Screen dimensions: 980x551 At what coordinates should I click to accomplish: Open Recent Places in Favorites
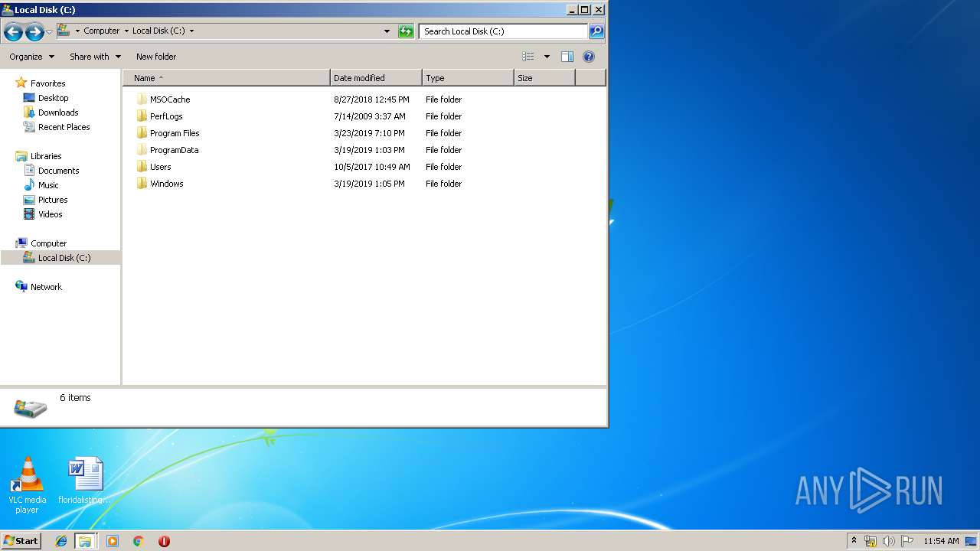tap(64, 127)
